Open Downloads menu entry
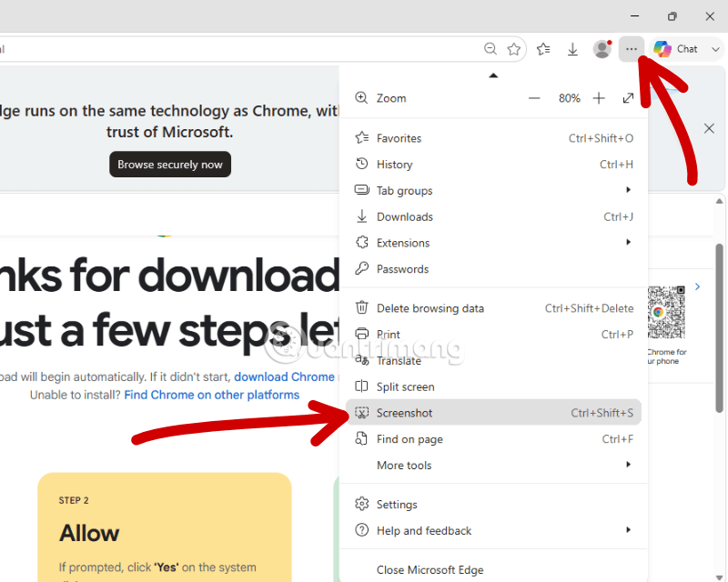 click(493, 216)
